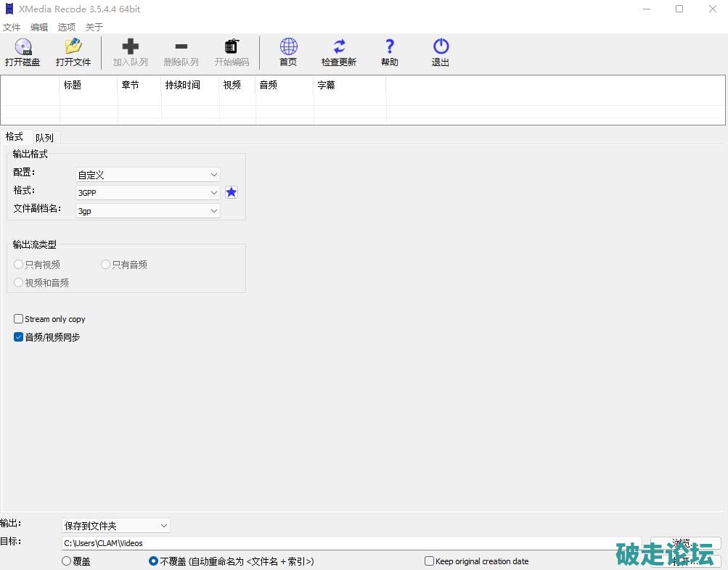Click the Open File (打开文件) folder icon
The height and width of the screenshot is (570, 728).
pos(73,48)
